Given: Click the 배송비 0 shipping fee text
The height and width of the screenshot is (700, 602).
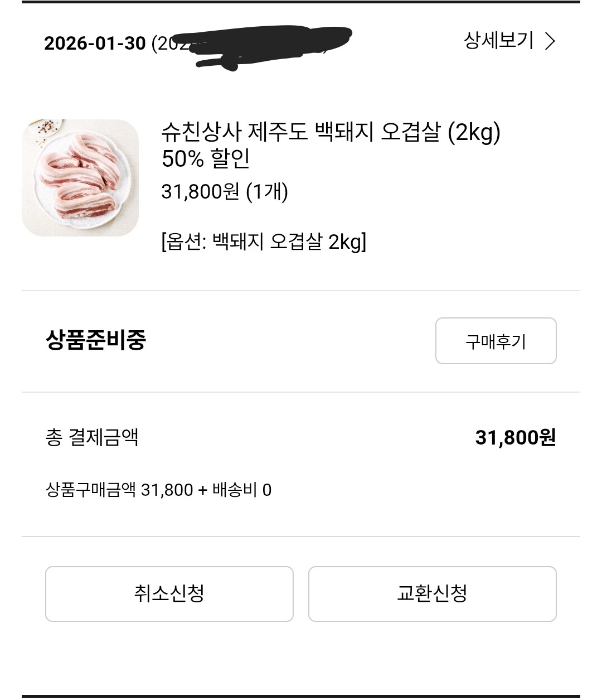Looking at the screenshot, I should [242, 490].
